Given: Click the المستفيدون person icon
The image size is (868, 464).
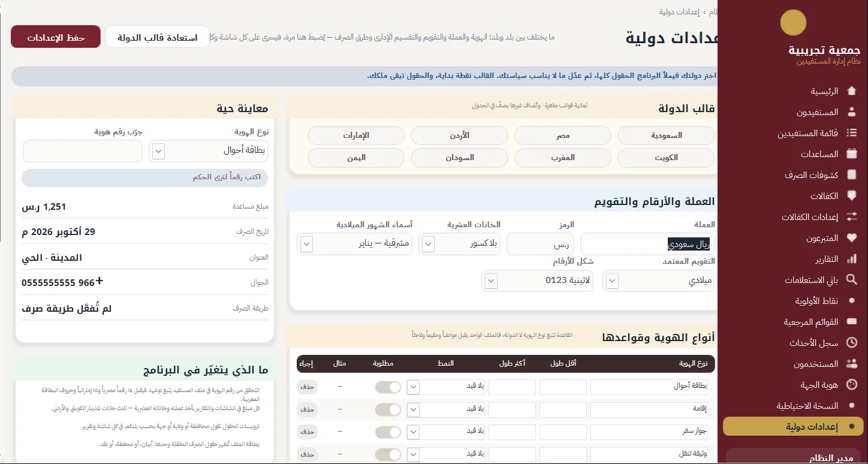Looking at the screenshot, I should 851,112.
